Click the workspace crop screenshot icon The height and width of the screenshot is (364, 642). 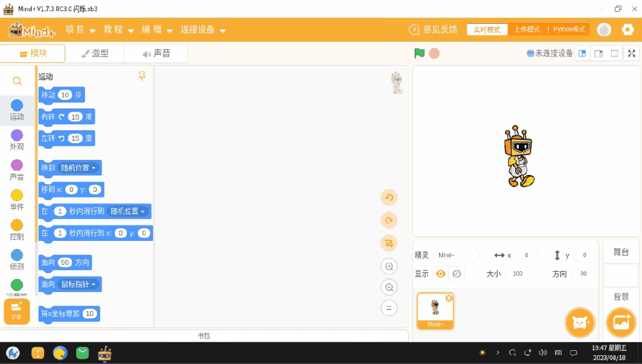(x=389, y=243)
